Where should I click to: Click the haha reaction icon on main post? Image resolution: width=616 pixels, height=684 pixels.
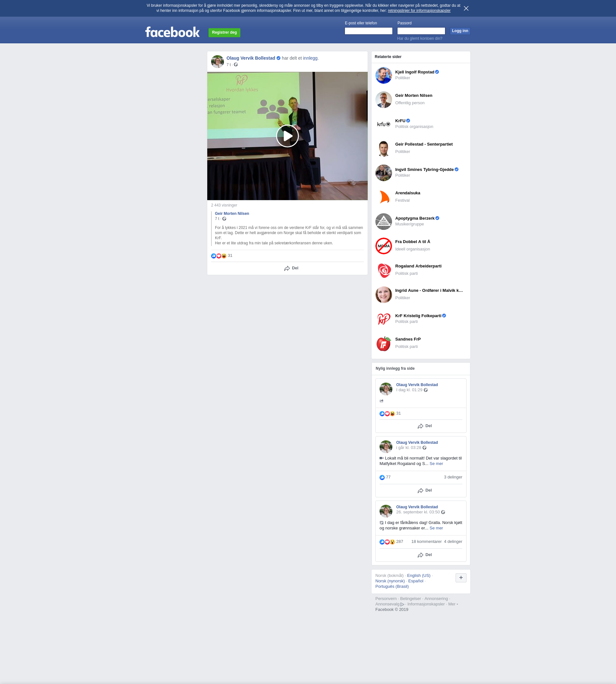tap(224, 256)
